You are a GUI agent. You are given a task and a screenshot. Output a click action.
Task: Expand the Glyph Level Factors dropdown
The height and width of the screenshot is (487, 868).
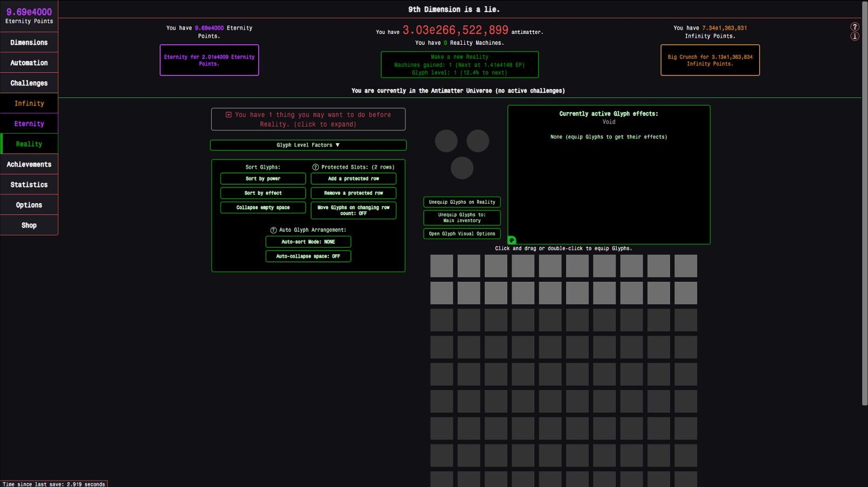coord(308,145)
